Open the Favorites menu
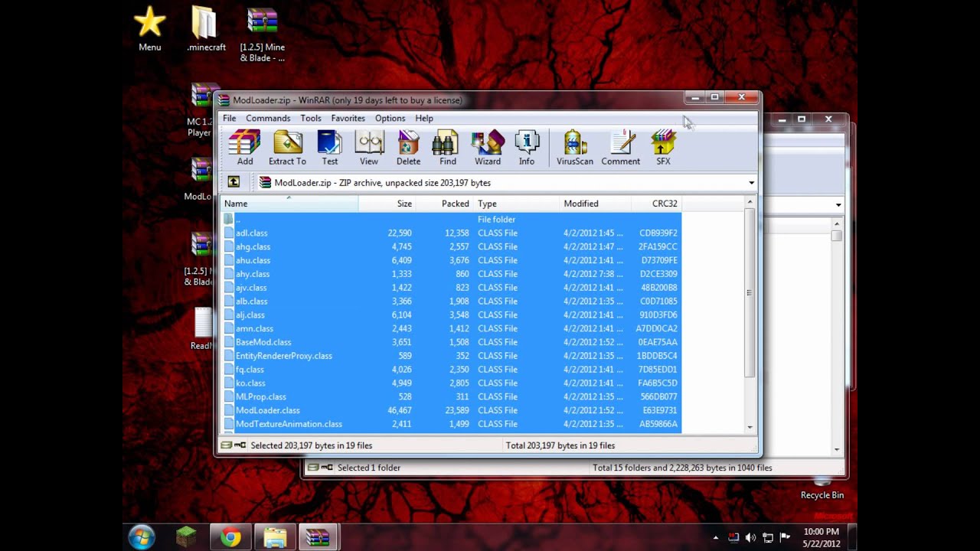Viewport: 980px width, 551px height. coord(348,119)
